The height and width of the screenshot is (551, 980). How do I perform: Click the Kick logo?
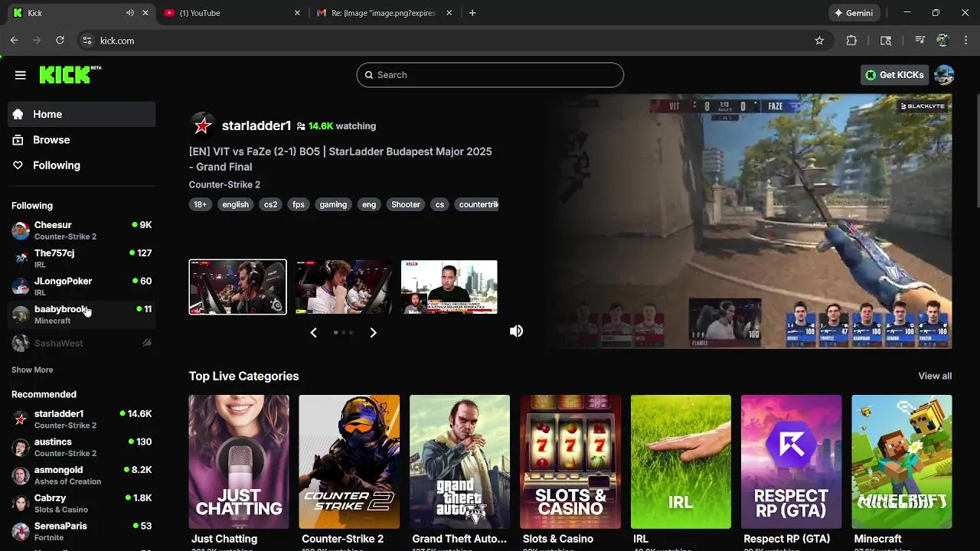click(70, 74)
